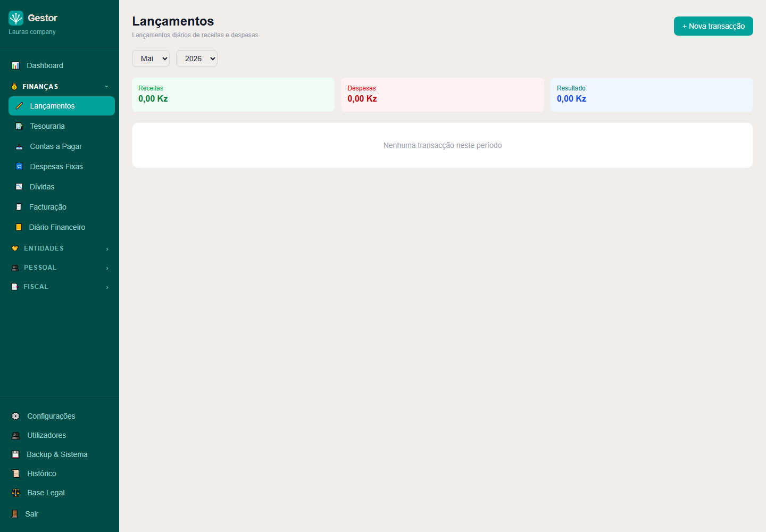Open Backup & Sistema link

coord(60,454)
